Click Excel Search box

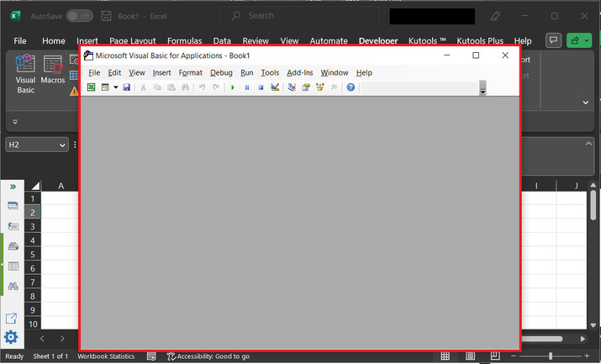pyautogui.click(x=299, y=16)
